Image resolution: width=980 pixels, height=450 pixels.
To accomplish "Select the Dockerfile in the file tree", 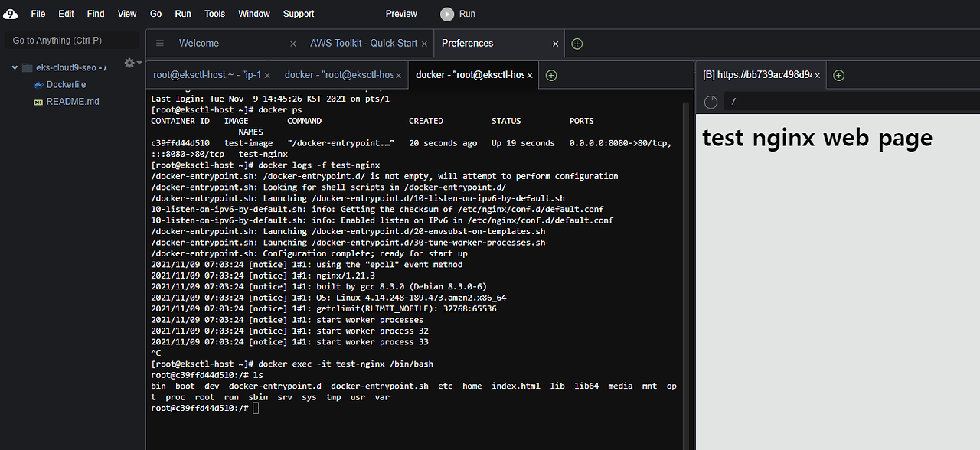I will tap(65, 84).
